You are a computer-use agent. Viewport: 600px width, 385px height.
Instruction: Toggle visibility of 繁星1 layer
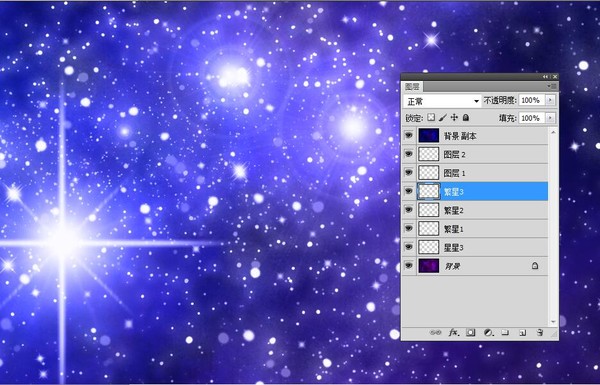(409, 228)
